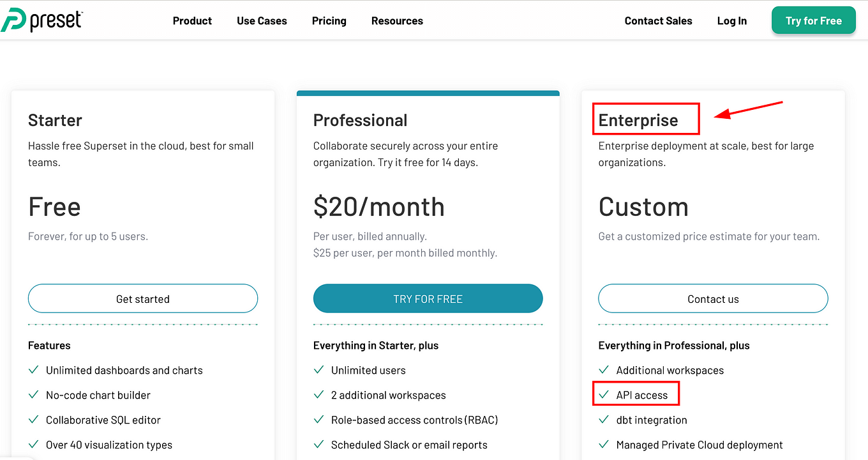The width and height of the screenshot is (868, 460).
Task: Click checkmark beside "dbt integration"
Action: 603,420
